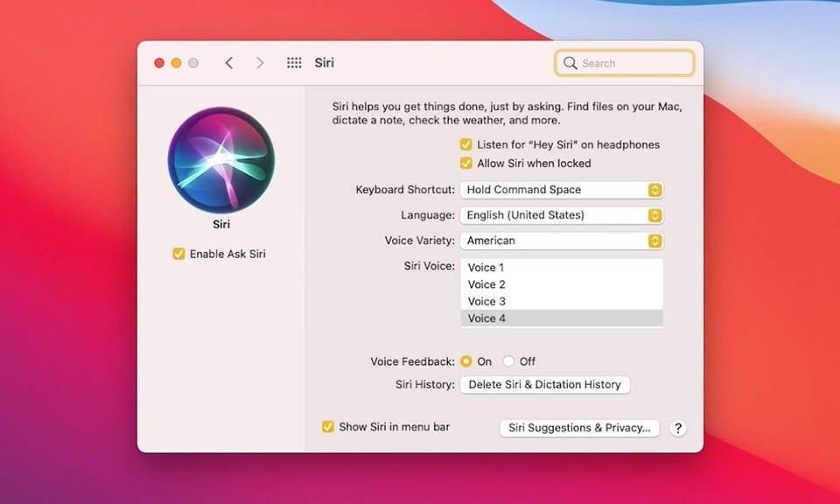Toggle Enable Ask Siri checkbox
The image size is (840, 504).
[x=178, y=254]
